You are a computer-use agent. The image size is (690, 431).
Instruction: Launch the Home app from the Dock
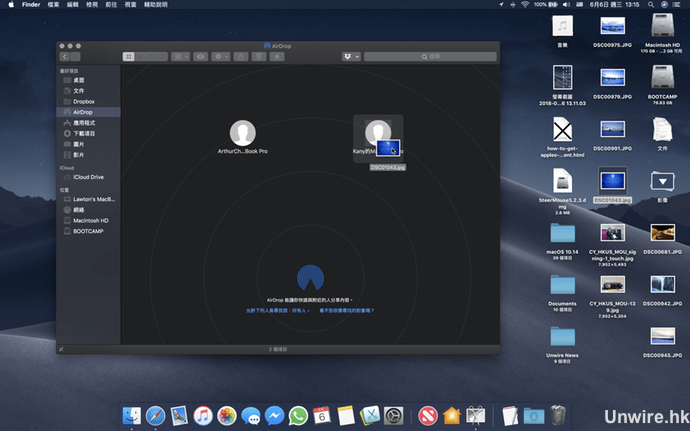(451, 415)
